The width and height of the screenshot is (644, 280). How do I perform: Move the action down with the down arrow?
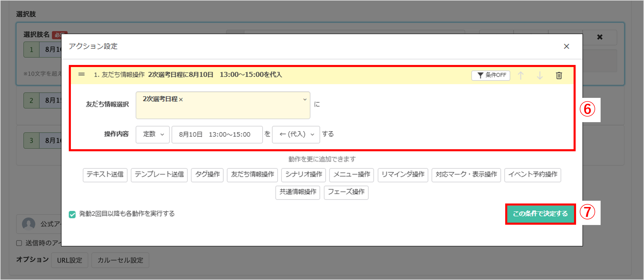tap(540, 75)
